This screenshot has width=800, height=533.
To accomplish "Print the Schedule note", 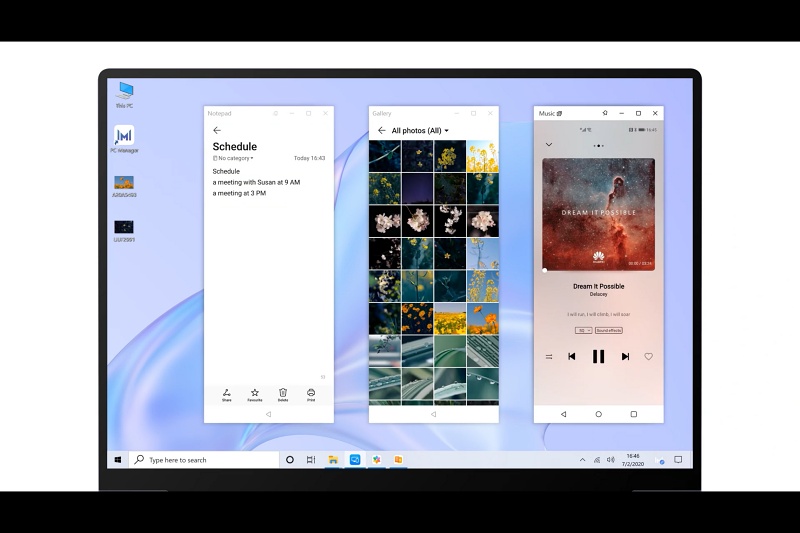I will (x=311, y=395).
